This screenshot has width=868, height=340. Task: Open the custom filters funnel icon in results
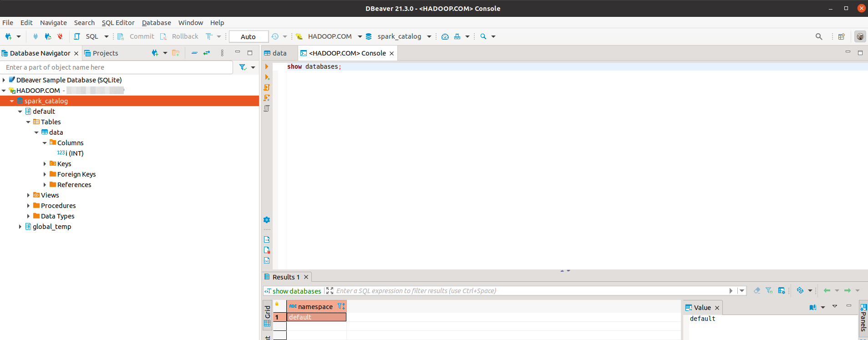769,290
